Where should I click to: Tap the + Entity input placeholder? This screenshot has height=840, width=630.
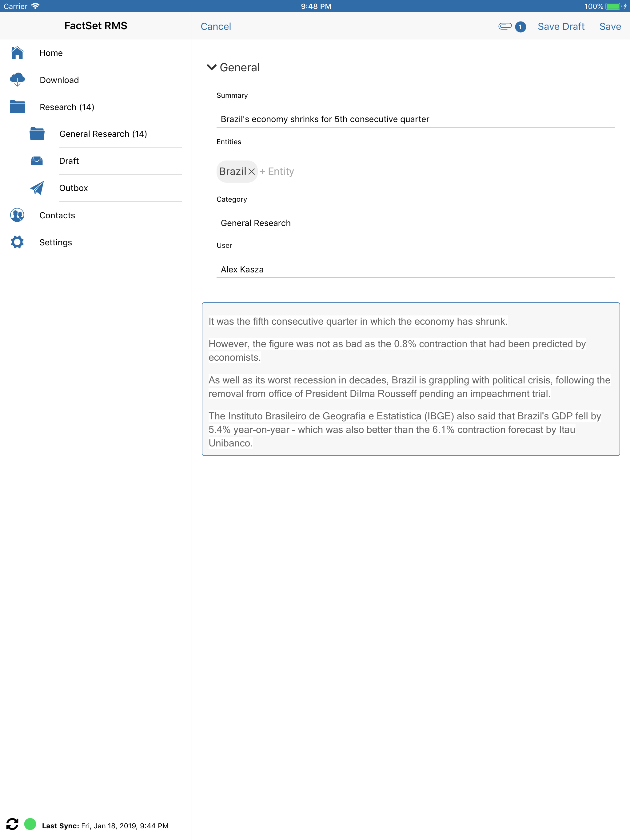click(277, 172)
